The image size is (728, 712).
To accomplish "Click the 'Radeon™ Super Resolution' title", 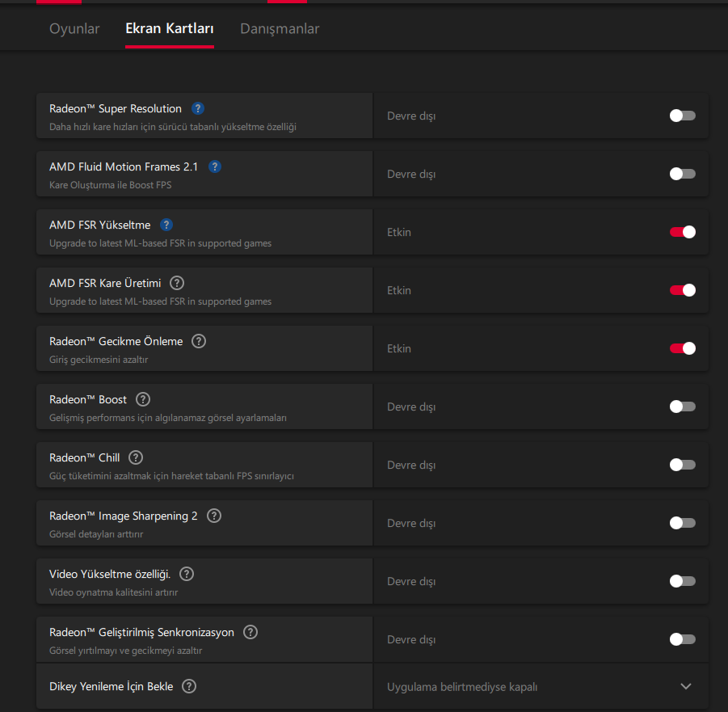I will [116, 108].
